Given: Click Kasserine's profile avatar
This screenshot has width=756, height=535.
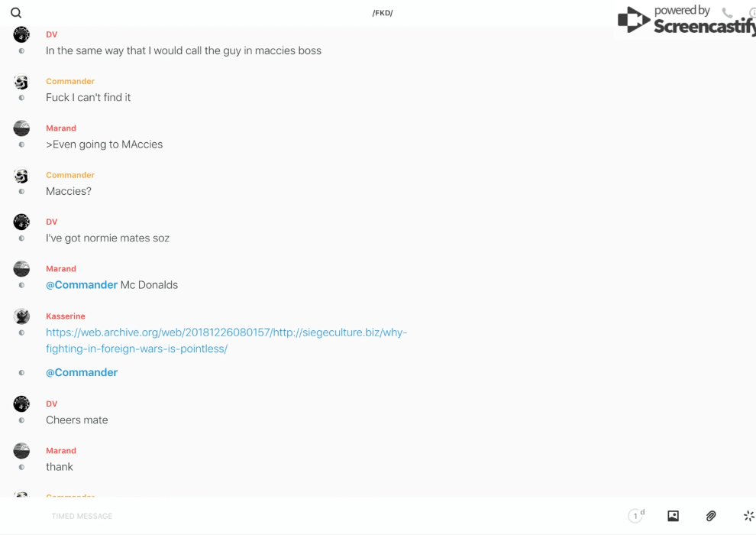Looking at the screenshot, I should 21,316.
